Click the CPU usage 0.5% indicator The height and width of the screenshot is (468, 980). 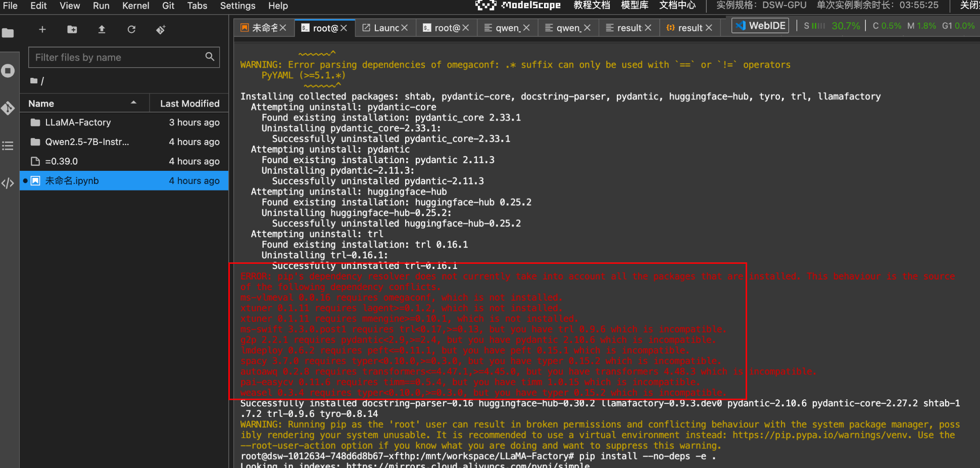tap(887, 26)
